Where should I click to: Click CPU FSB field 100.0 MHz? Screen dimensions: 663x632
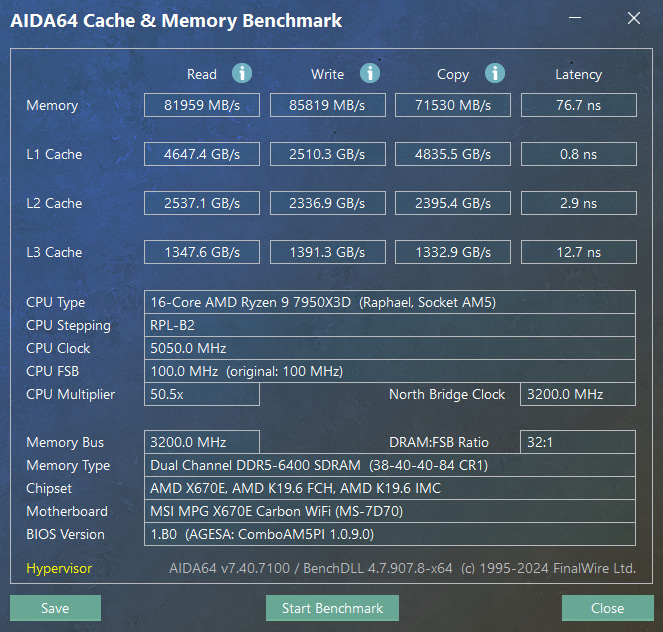[x=390, y=371]
